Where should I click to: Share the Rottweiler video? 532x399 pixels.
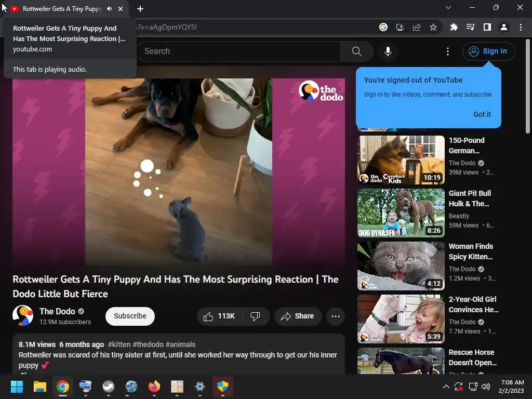point(298,316)
